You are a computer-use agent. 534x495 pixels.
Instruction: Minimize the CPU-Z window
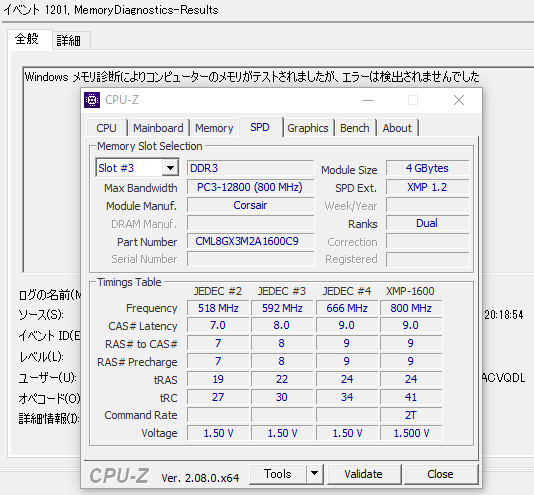point(368,100)
